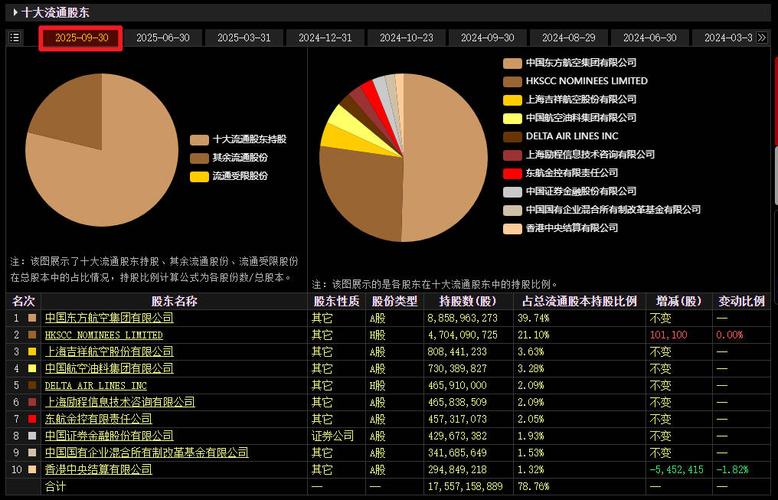The height and width of the screenshot is (500, 778).
Task: Open the 2024-12-31 date tab
Action: 325,38
